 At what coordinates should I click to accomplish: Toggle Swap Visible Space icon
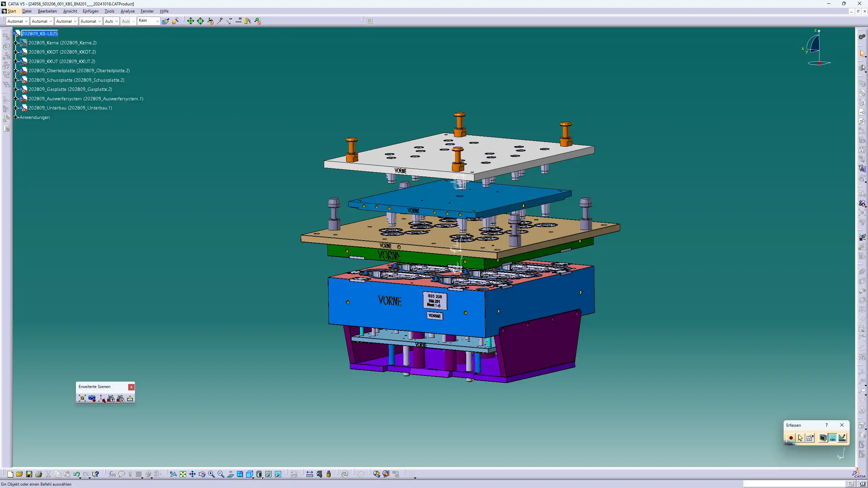coord(278,474)
